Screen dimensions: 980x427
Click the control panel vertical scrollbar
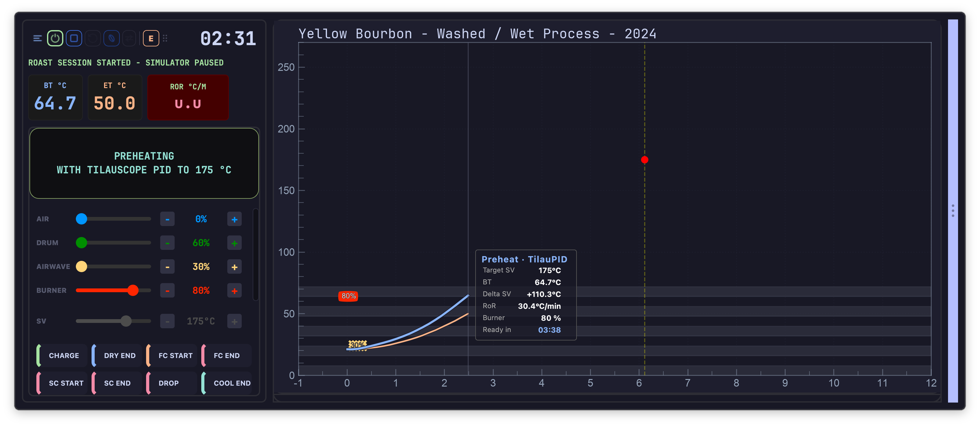(256, 254)
